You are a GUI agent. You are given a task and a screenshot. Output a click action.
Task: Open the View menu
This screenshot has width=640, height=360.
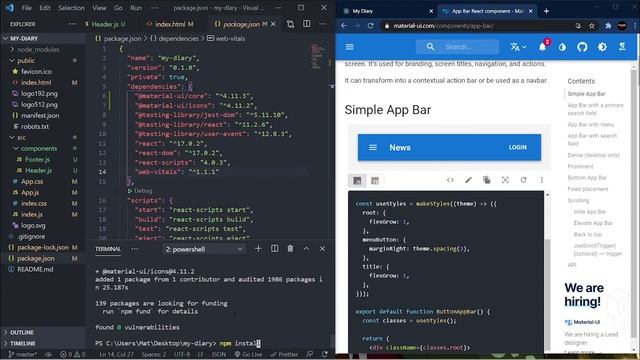click(x=99, y=8)
